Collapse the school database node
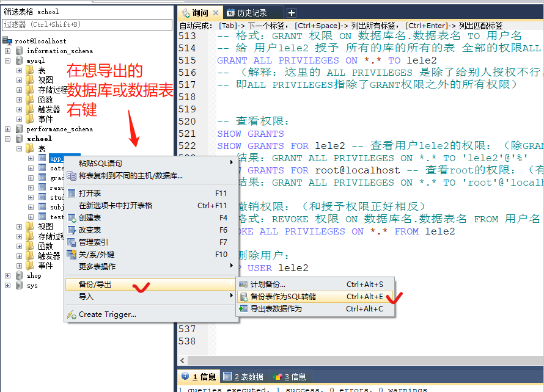The image size is (544, 392). (x=7, y=139)
